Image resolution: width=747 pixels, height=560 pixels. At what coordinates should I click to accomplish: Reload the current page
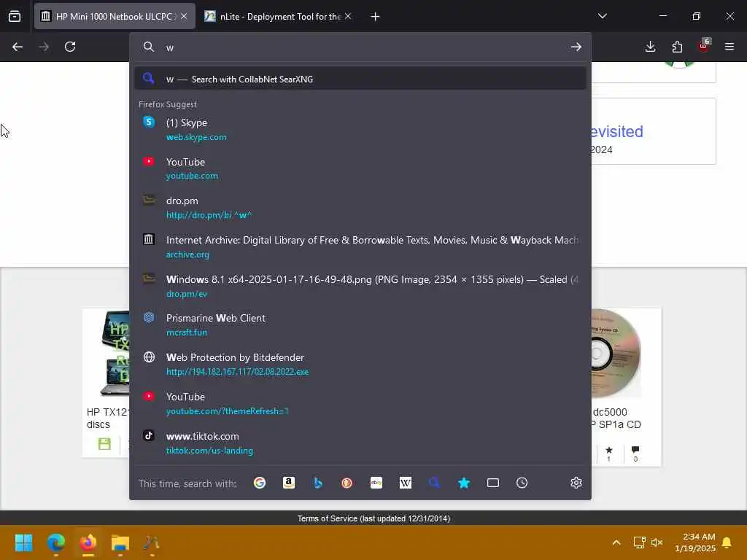pyautogui.click(x=70, y=47)
